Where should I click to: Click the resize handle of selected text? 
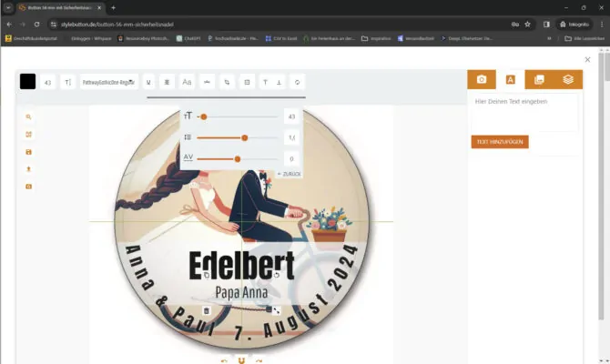277,310
